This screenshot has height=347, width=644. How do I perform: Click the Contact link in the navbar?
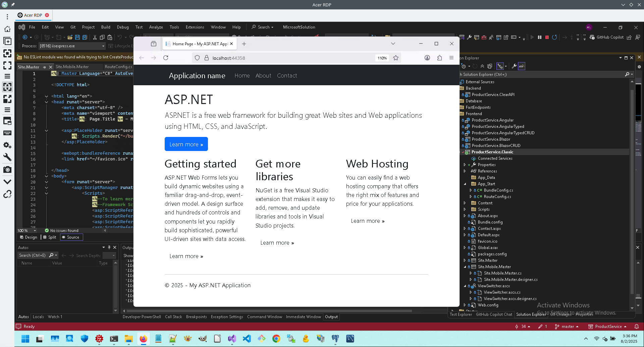click(287, 76)
